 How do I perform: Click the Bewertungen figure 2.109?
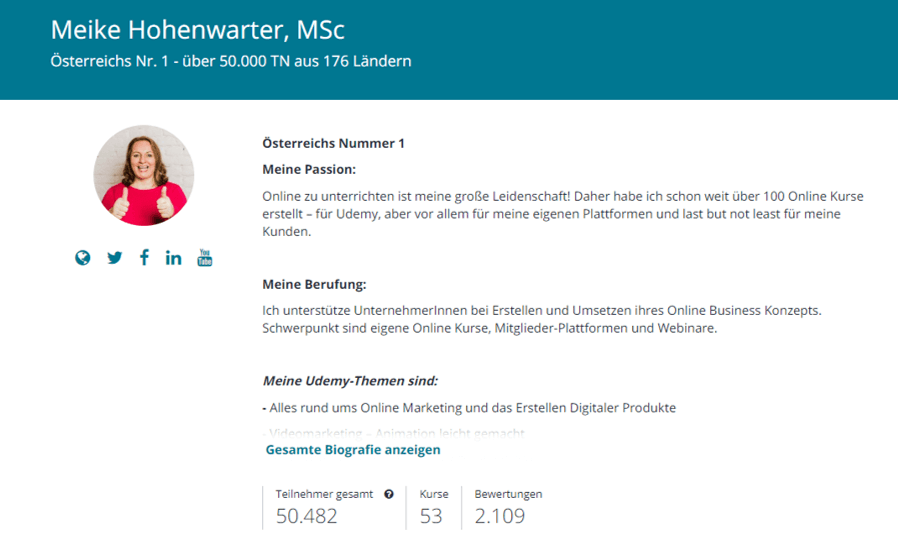(499, 516)
